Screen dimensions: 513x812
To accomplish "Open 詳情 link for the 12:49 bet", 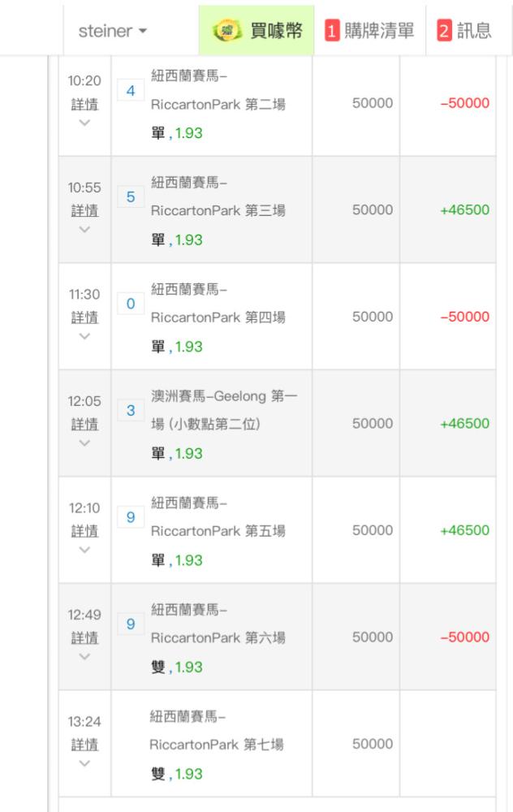I will 84,638.
